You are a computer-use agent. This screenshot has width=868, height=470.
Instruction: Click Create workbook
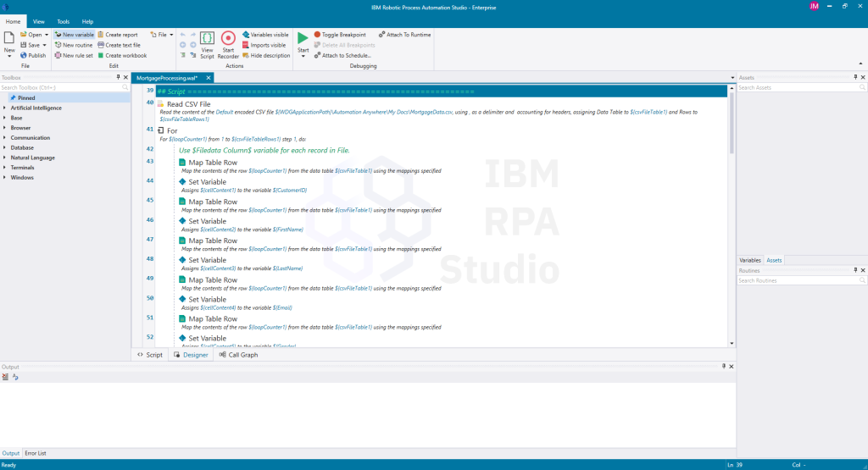[x=122, y=55]
